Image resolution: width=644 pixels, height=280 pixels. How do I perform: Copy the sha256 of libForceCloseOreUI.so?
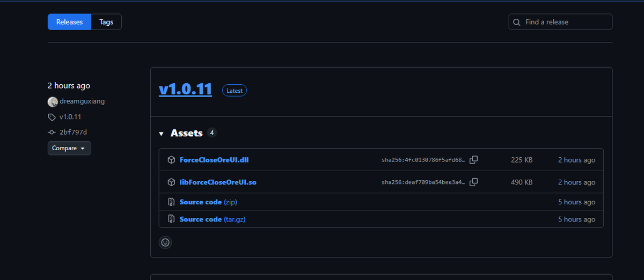[x=474, y=182]
